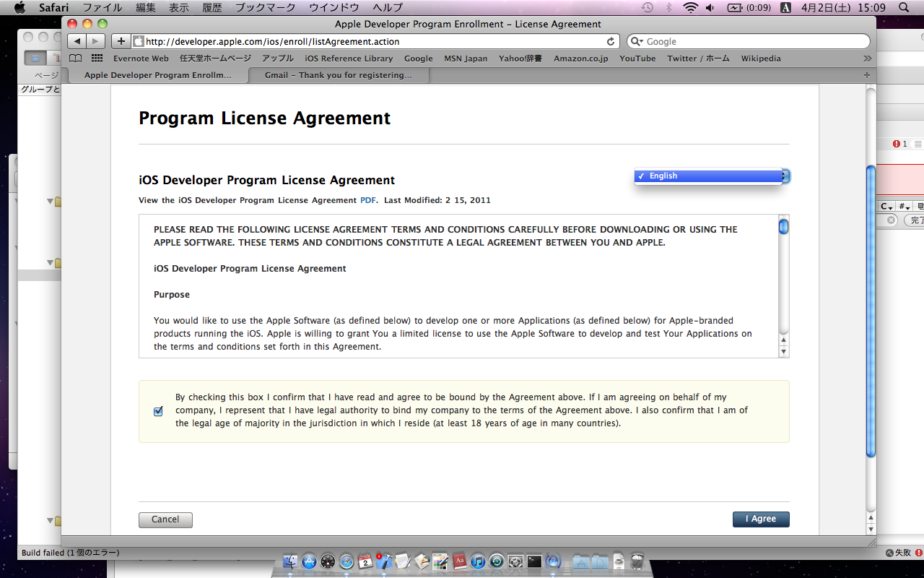
Task: Click the Bluetooth menu bar icon
Action: tap(668, 7)
